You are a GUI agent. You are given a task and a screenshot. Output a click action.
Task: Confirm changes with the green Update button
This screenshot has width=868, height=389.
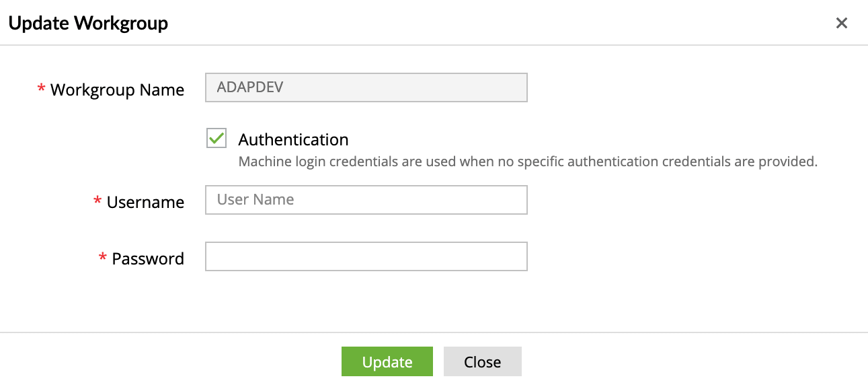click(387, 361)
